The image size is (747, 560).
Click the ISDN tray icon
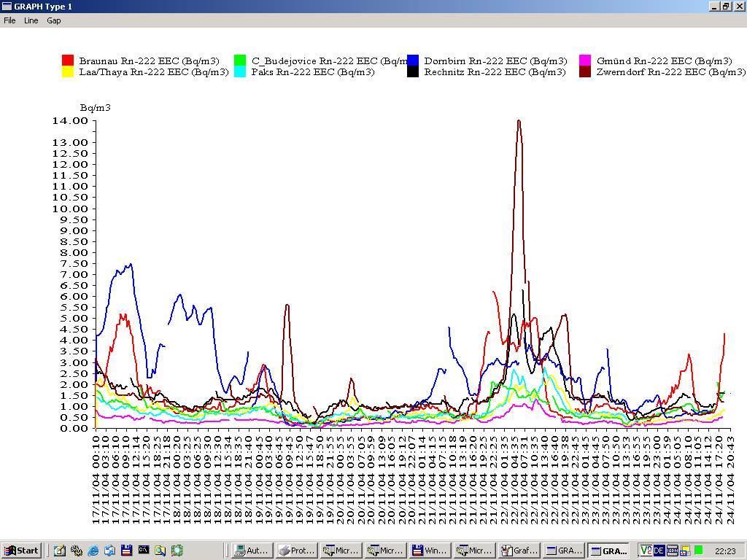coord(672,551)
